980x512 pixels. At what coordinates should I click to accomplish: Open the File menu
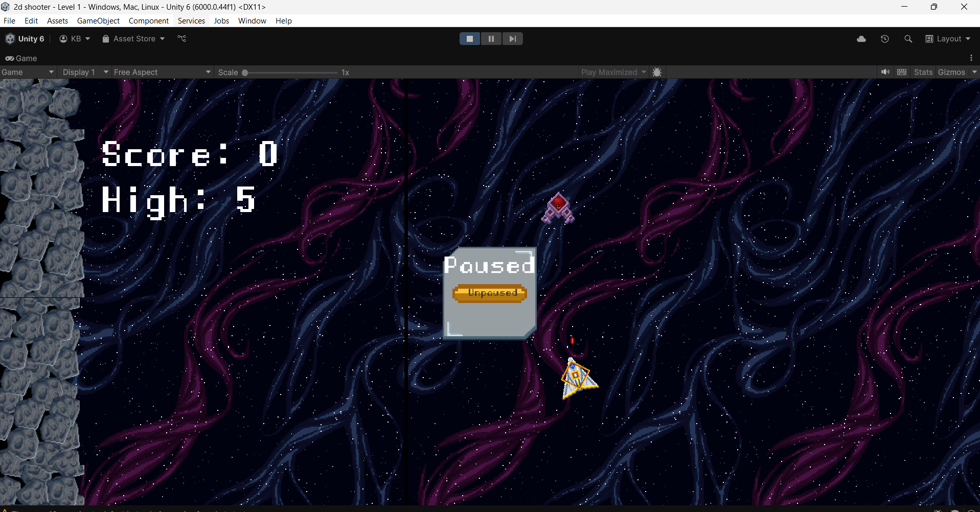pyautogui.click(x=9, y=21)
